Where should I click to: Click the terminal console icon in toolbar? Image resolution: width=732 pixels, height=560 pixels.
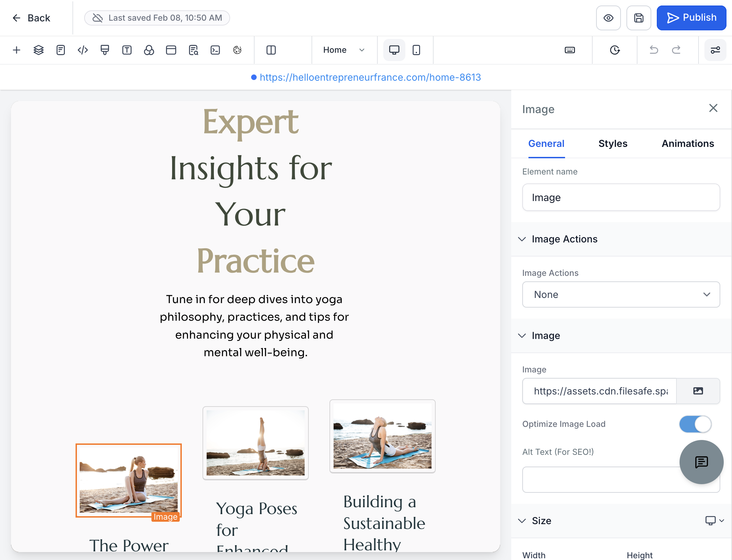coord(215,50)
